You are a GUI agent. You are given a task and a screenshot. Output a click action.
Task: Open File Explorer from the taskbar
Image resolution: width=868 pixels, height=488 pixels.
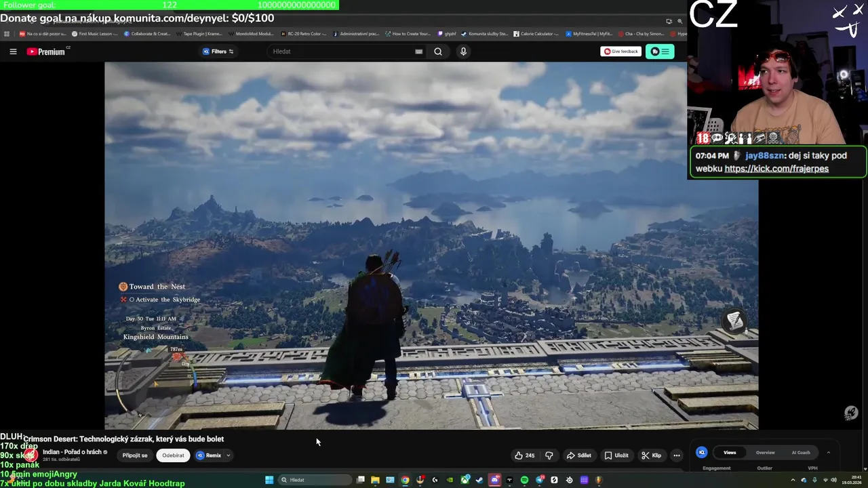375,480
